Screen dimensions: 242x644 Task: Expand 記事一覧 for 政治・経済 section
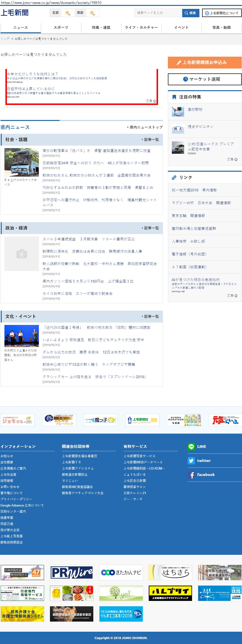pyautogui.click(x=150, y=228)
